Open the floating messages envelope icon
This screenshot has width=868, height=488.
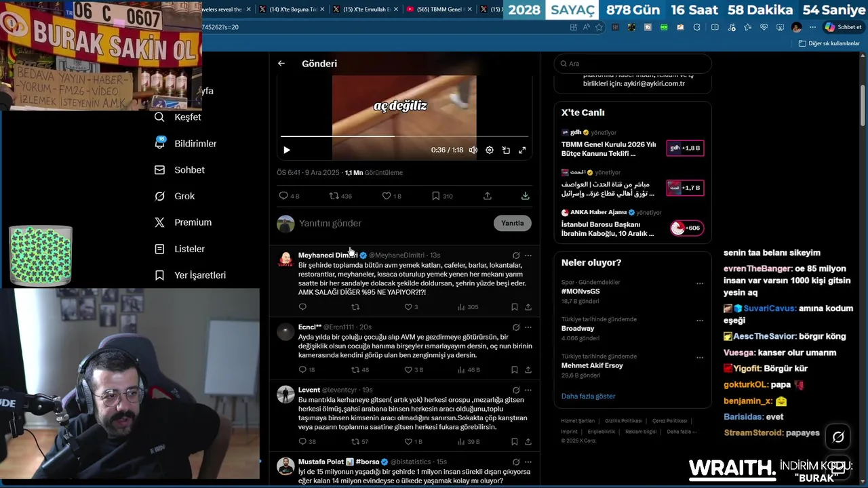[838, 468]
